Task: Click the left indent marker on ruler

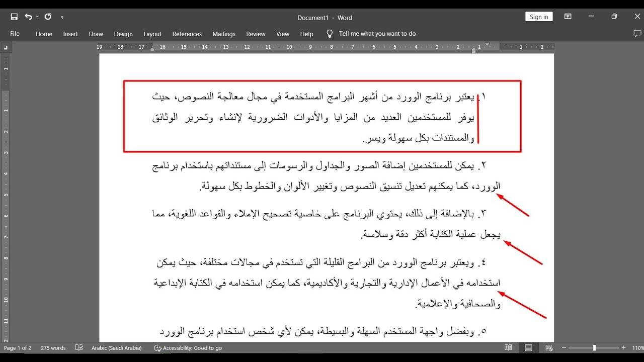Action: click(152, 49)
